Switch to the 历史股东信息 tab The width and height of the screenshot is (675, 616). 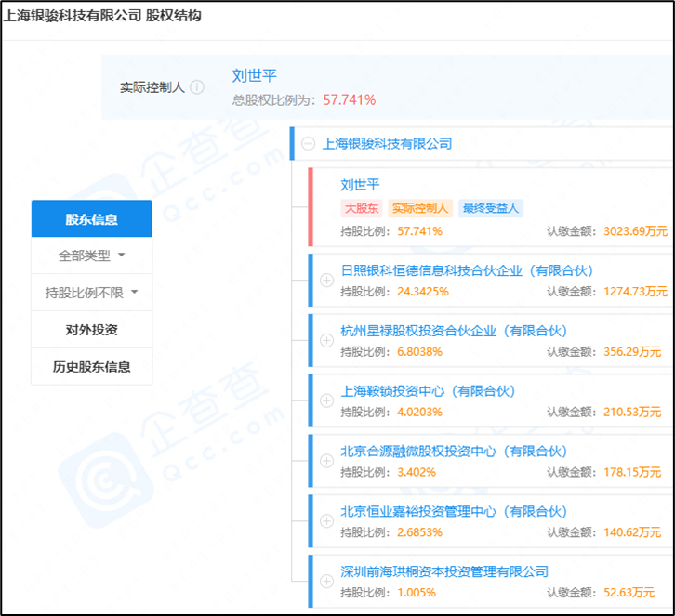(91, 367)
